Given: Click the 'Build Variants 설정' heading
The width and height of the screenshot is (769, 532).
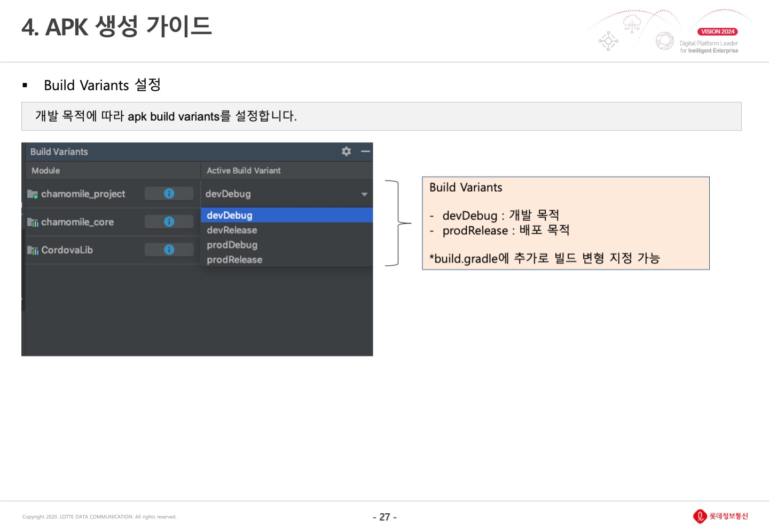Looking at the screenshot, I should click(103, 85).
